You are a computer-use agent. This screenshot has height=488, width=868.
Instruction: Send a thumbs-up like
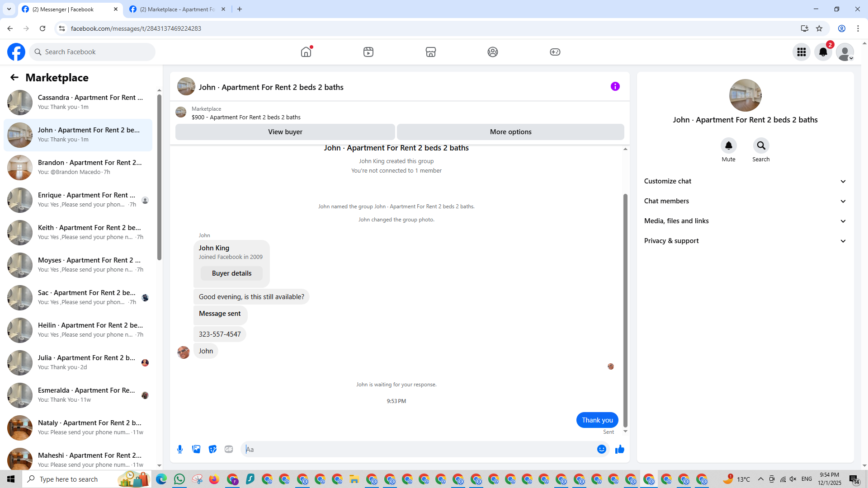(620, 449)
